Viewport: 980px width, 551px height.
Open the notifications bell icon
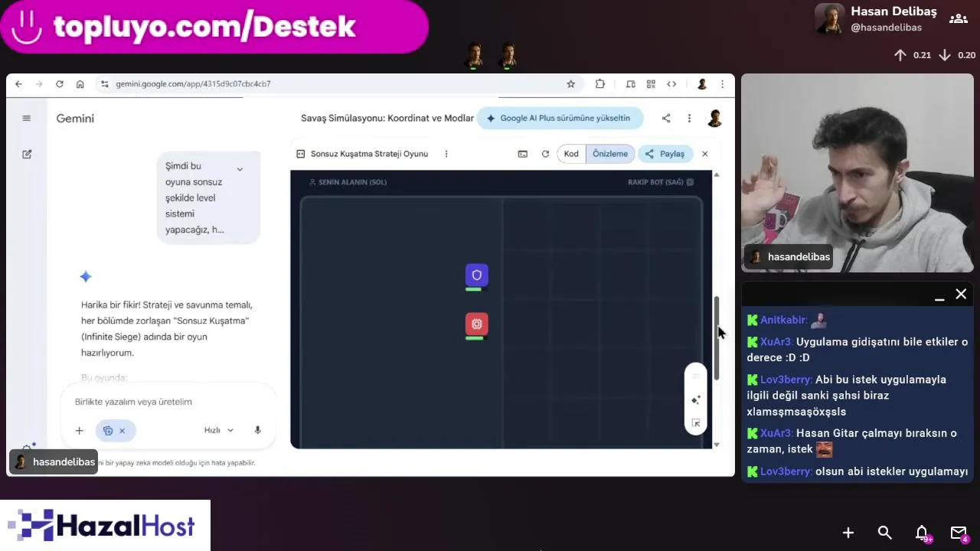point(922,533)
